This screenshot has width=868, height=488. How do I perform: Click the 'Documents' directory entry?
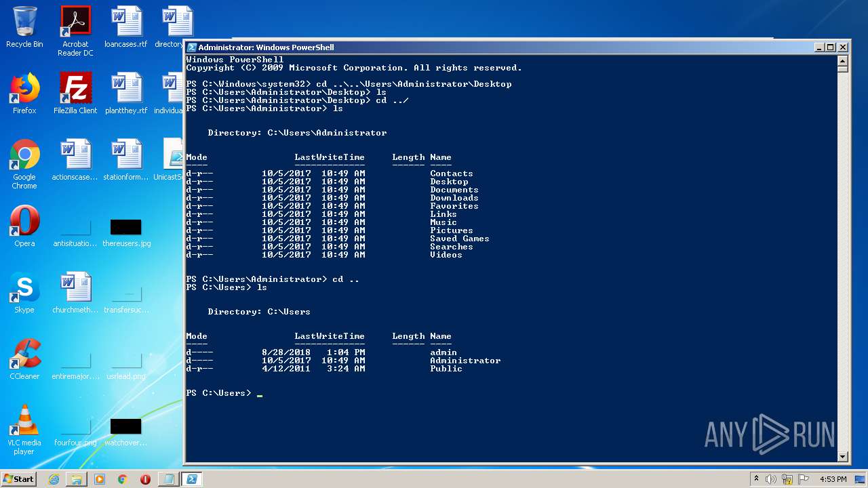(454, 190)
